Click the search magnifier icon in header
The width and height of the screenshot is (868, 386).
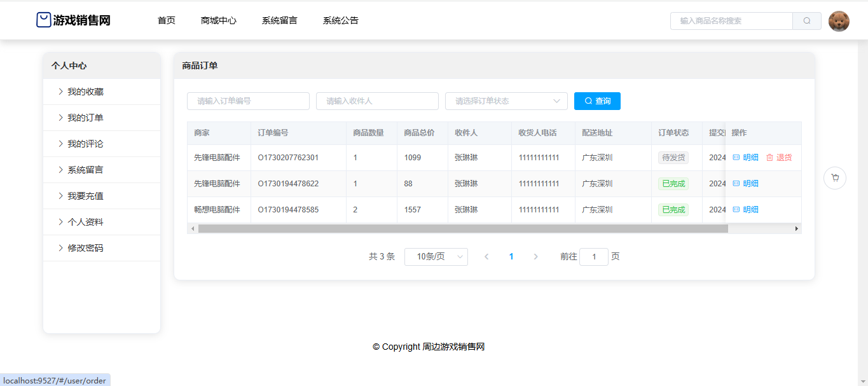point(806,21)
